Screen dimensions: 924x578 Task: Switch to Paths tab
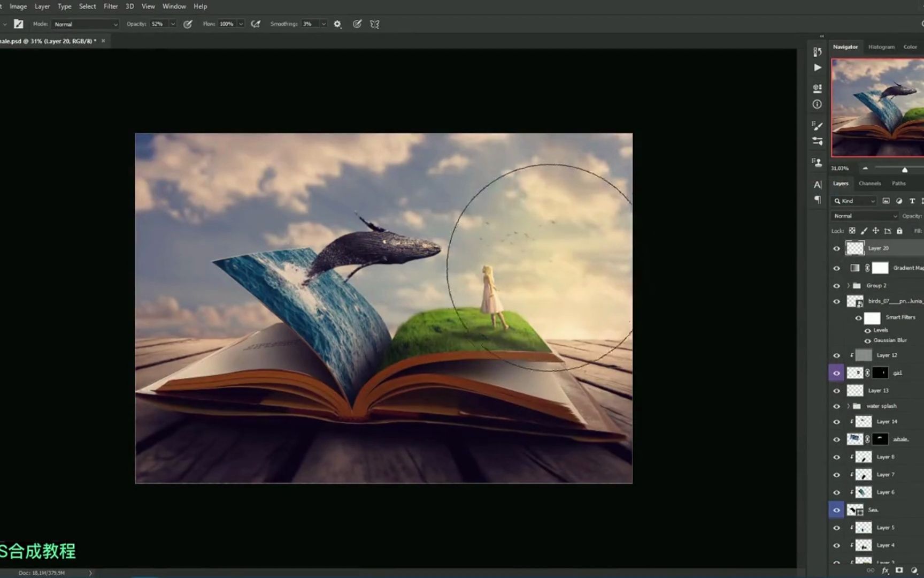coord(899,184)
